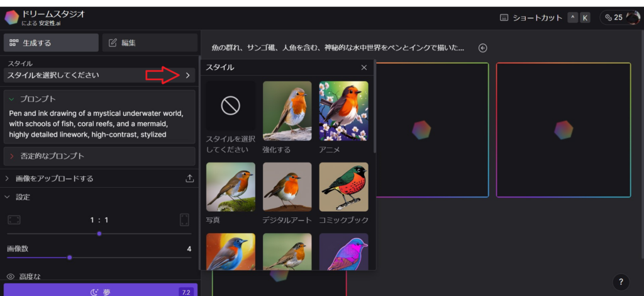Click the back arrow beside prompt title
644x296 pixels.
(x=482, y=48)
